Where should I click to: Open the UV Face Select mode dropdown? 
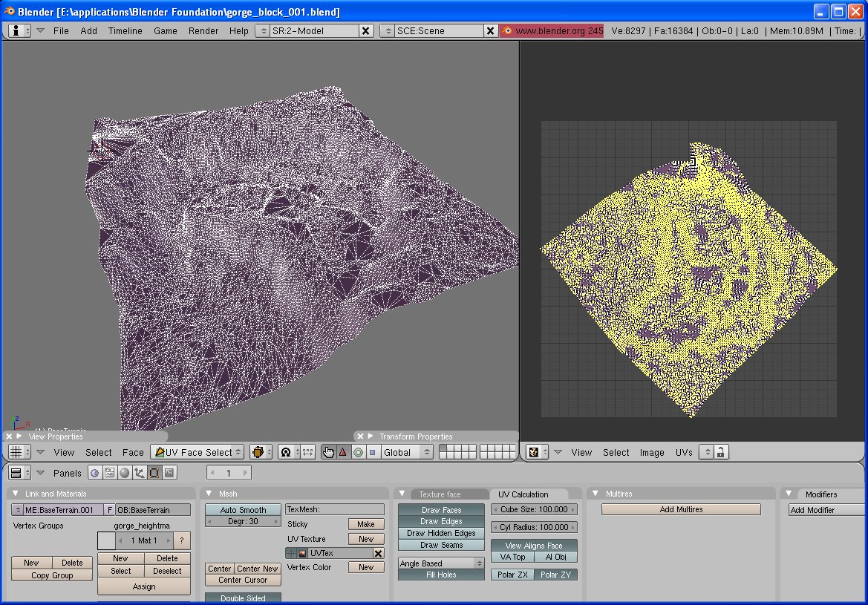click(x=198, y=452)
